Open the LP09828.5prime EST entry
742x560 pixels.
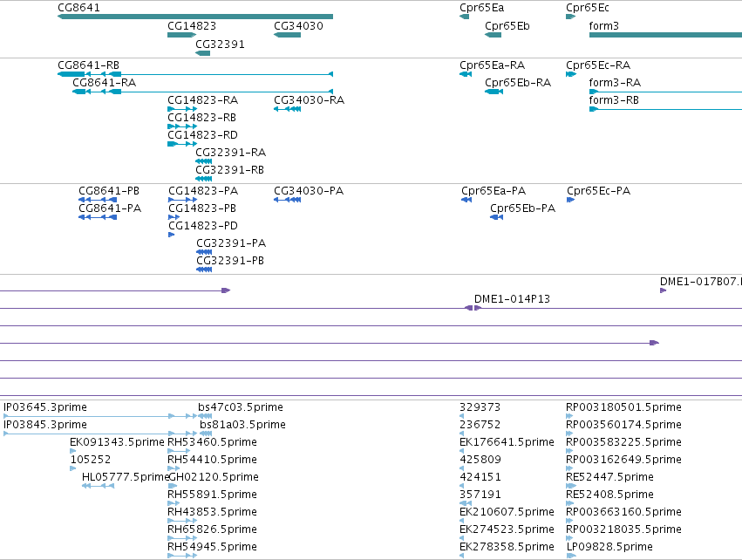pos(609,548)
